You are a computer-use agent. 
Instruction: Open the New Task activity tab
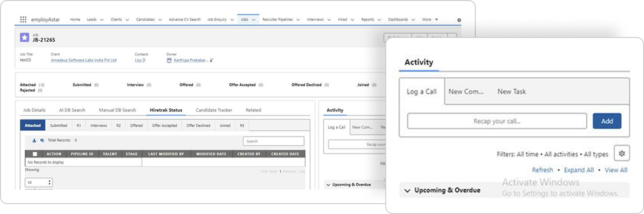(511, 92)
